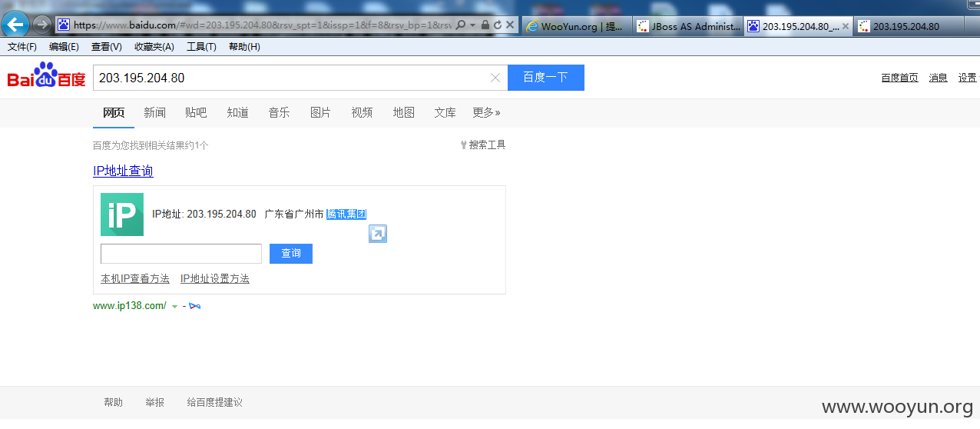The height and width of the screenshot is (429, 980).
Task: Switch to the JBoss AS Administration tab
Action: 688,26
